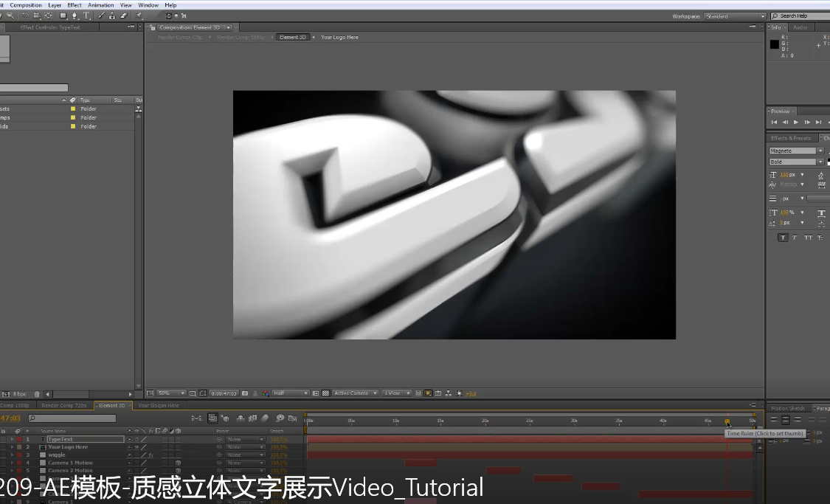Select the Brush tool
This screenshot has height=504, width=830.
tap(102, 15)
